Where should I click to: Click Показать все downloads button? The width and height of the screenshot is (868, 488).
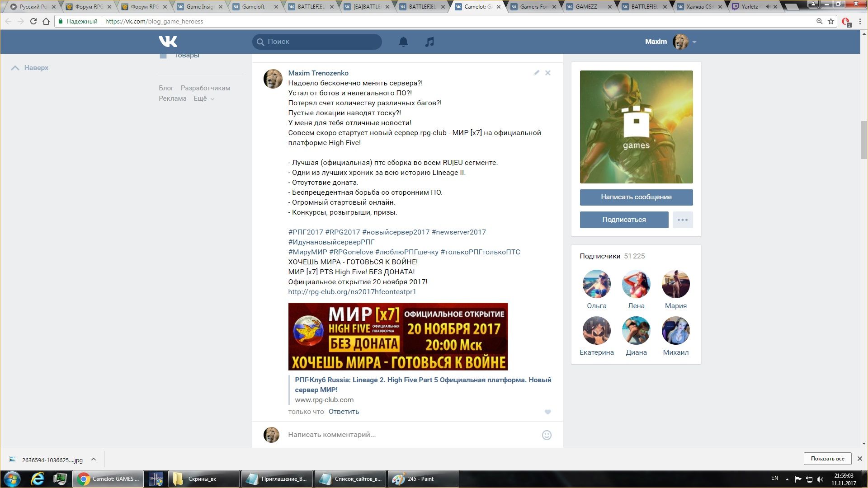click(x=827, y=459)
